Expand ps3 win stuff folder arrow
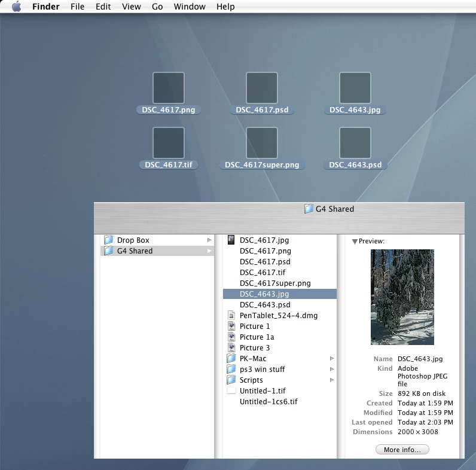 [x=332, y=369]
